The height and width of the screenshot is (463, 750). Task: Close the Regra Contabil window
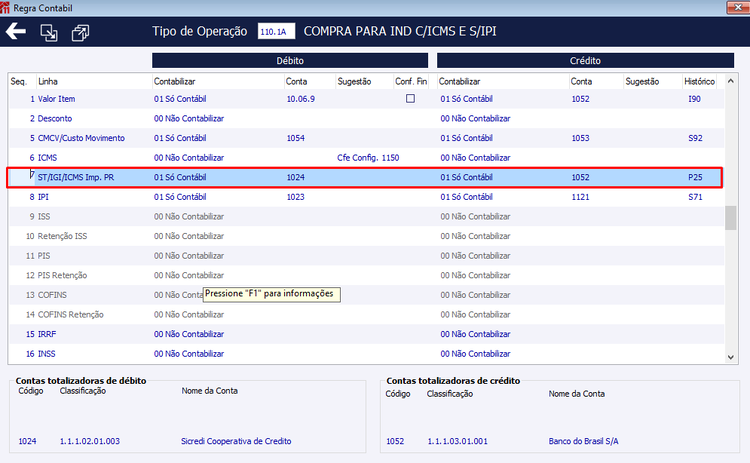738,7
